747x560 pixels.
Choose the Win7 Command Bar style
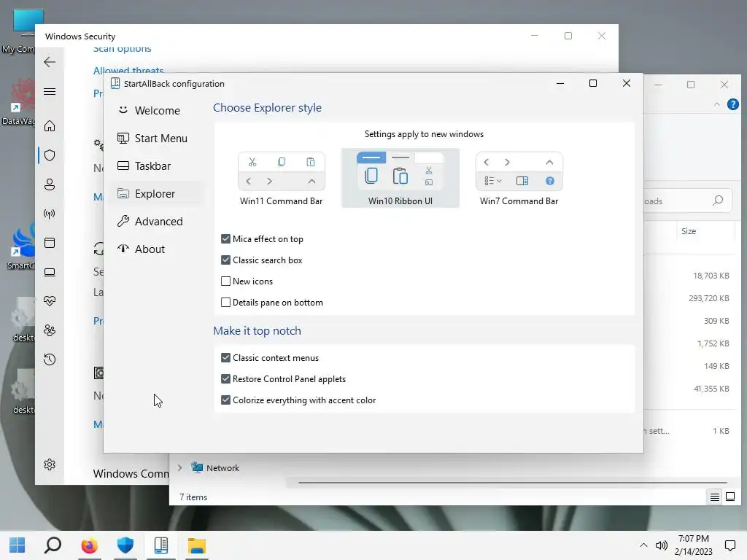pos(519,179)
